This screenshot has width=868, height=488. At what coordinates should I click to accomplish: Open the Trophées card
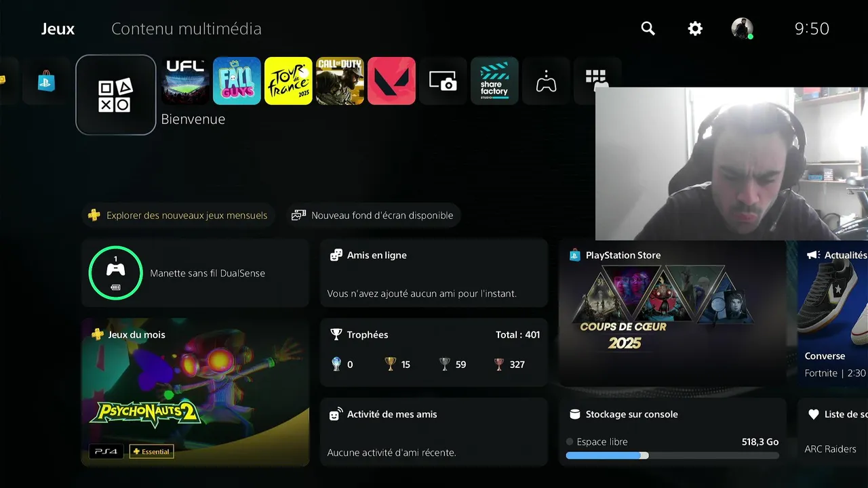point(434,352)
